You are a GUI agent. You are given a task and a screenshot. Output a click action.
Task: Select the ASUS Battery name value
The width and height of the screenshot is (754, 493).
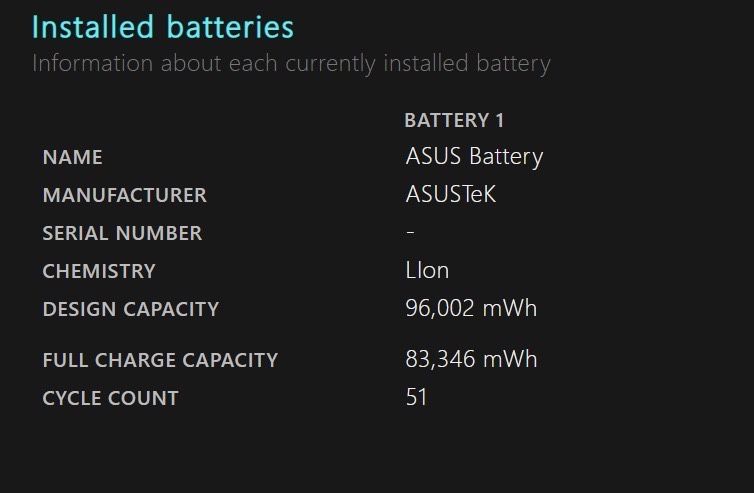tap(474, 157)
